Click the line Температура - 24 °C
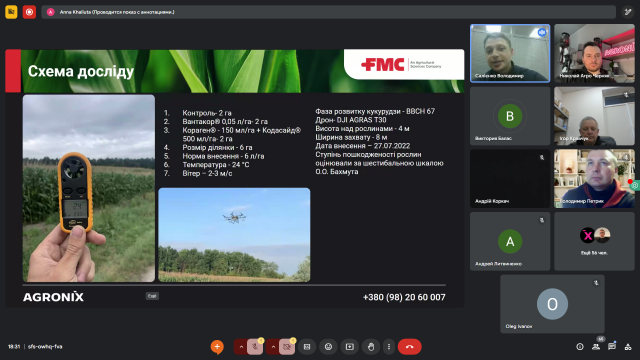Image resolution: width=640 pixels, height=360 pixels. click(x=216, y=164)
